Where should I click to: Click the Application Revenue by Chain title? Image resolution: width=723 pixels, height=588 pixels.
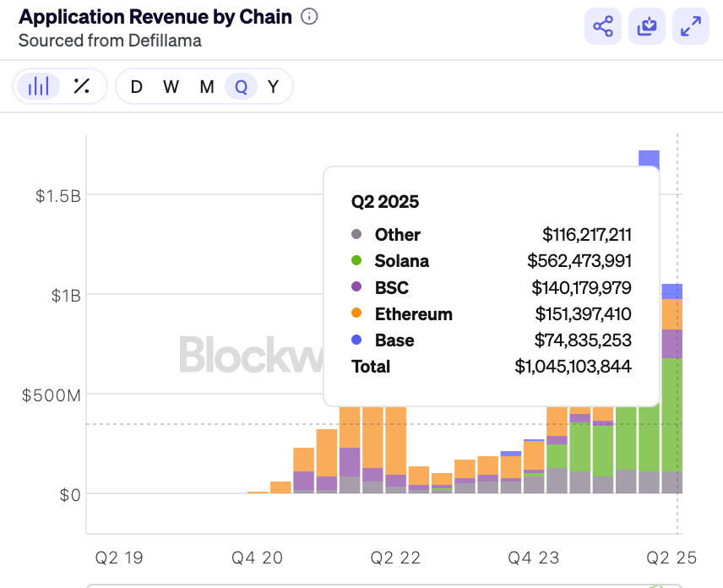(x=155, y=17)
